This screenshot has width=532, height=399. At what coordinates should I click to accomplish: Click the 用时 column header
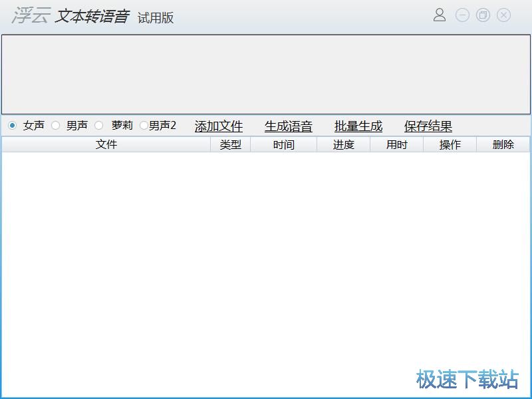pos(396,144)
